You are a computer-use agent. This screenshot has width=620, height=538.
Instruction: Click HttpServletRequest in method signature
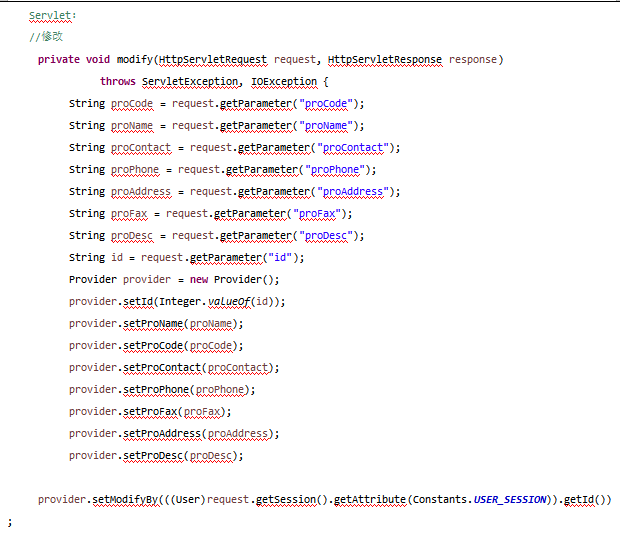point(213,60)
